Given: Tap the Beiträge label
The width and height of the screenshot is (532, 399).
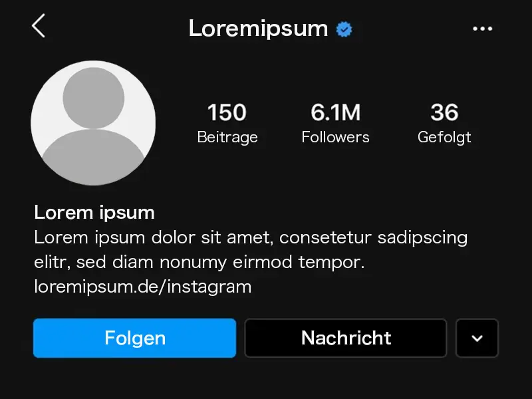Looking at the screenshot, I should click(x=227, y=138).
